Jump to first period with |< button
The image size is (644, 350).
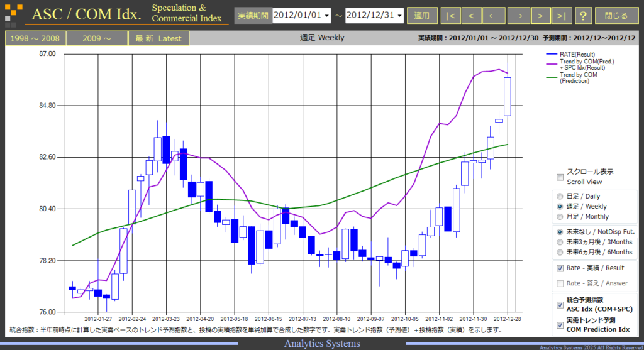(x=450, y=16)
